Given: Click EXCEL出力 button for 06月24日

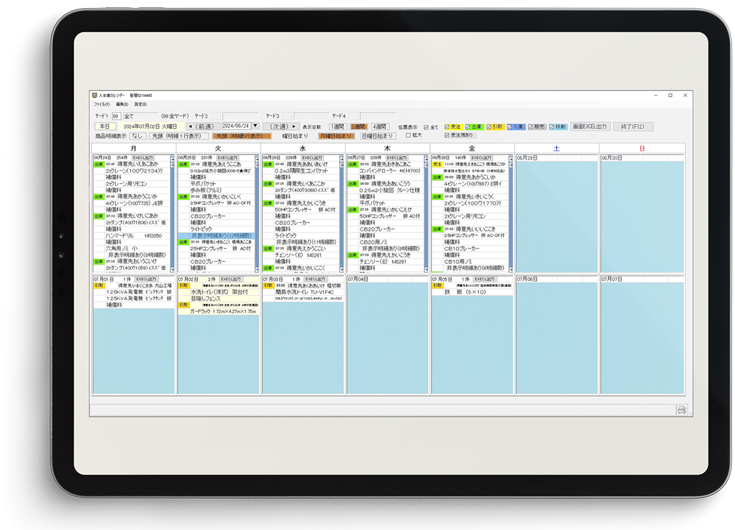Looking at the screenshot, I should point(142,158).
